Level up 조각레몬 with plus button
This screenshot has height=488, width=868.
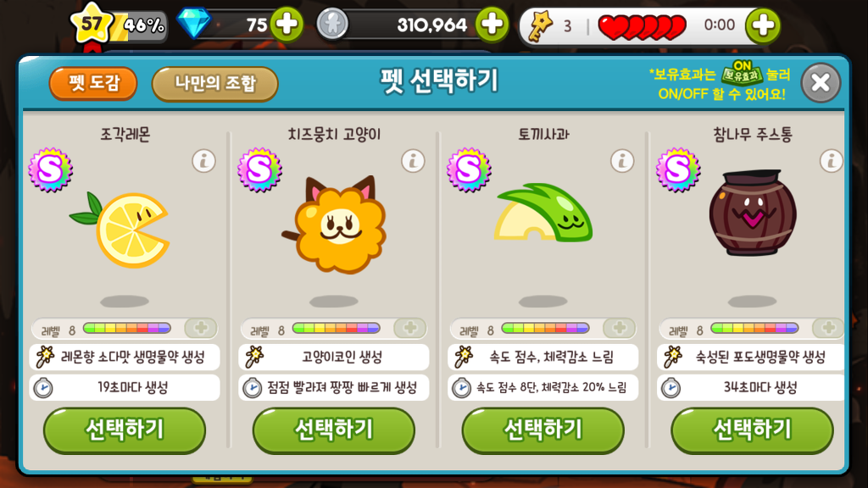pos(200,328)
